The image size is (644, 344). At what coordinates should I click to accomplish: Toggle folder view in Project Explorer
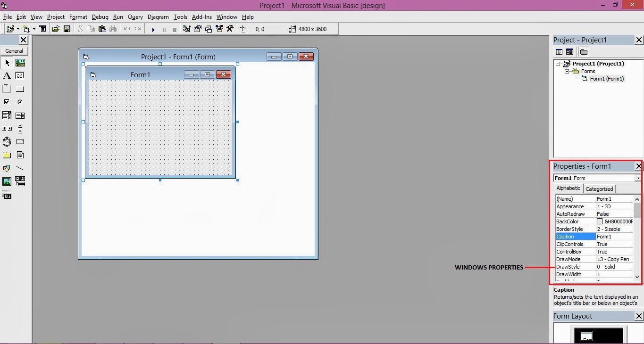tap(584, 52)
